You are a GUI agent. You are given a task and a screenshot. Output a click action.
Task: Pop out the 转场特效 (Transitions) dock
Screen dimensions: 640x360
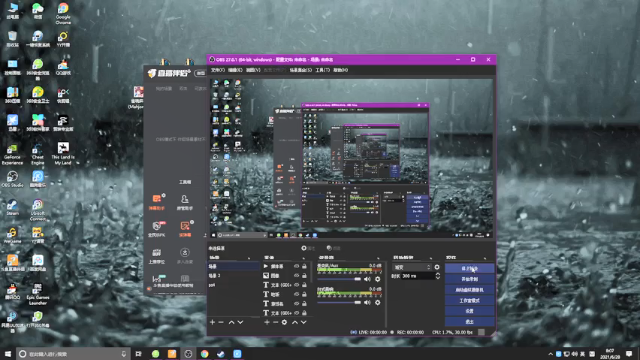point(431,258)
